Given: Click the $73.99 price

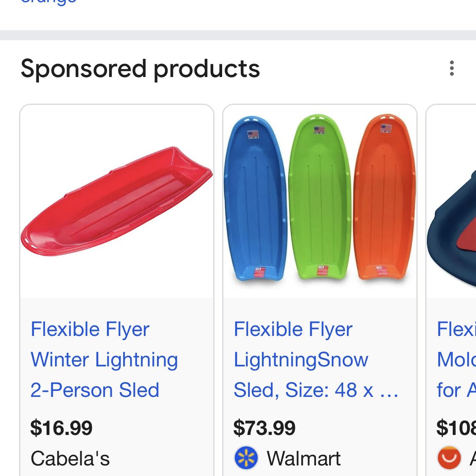Looking at the screenshot, I should tap(264, 428).
